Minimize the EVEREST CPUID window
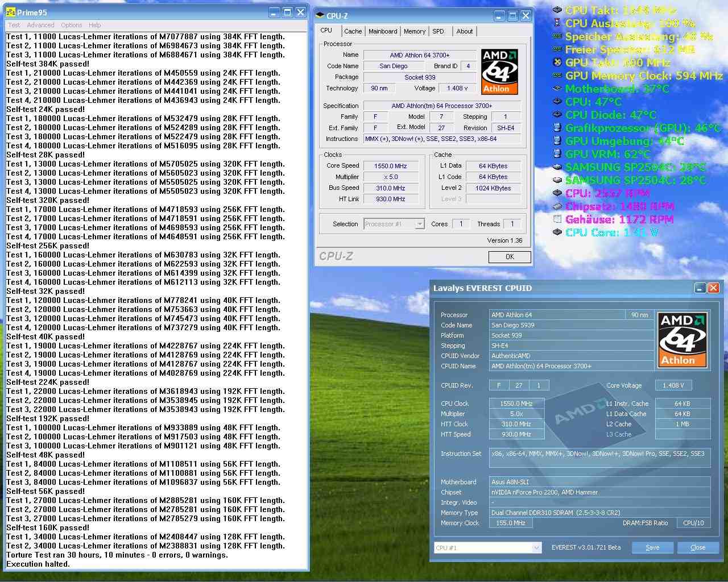The height and width of the screenshot is (582, 728). [x=701, y=288]
